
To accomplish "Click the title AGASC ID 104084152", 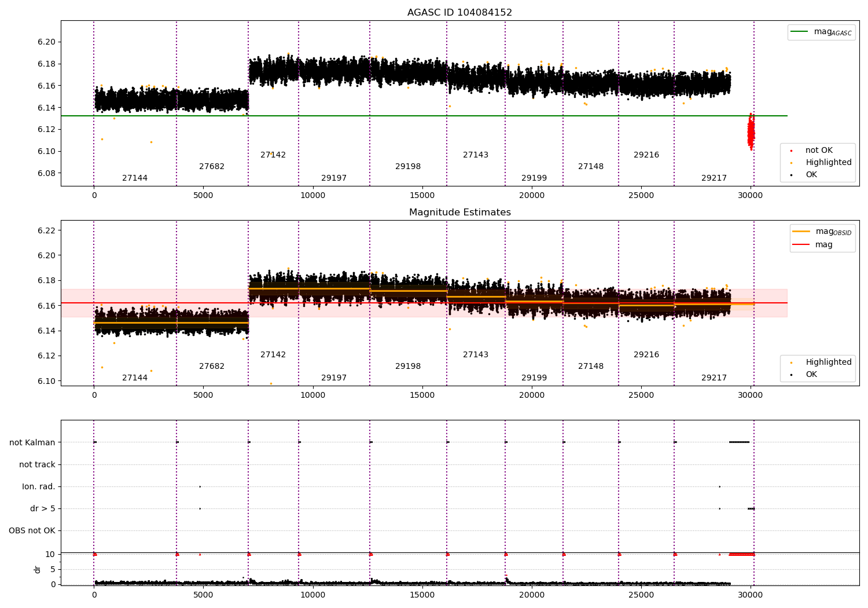I will (459, 13).
